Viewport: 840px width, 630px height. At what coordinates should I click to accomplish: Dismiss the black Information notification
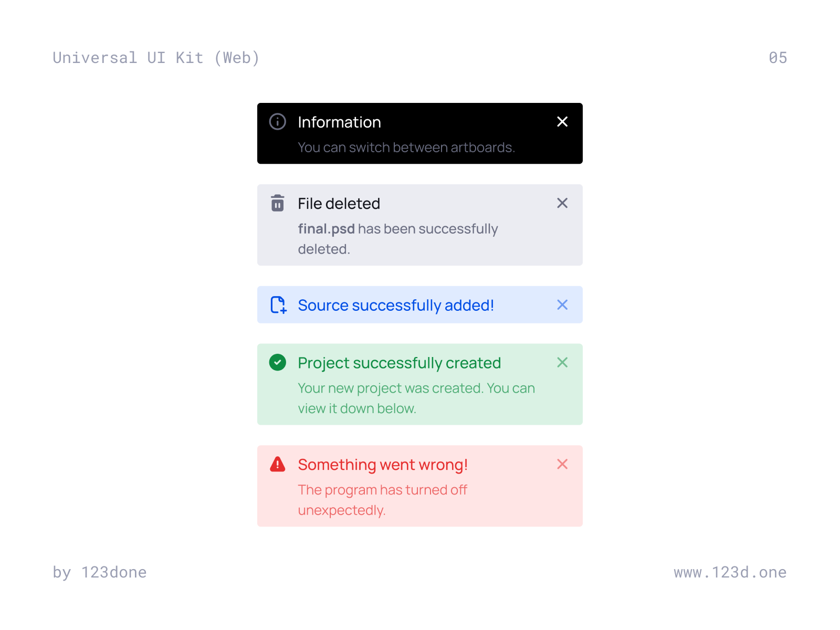click(x=562, y=122)
